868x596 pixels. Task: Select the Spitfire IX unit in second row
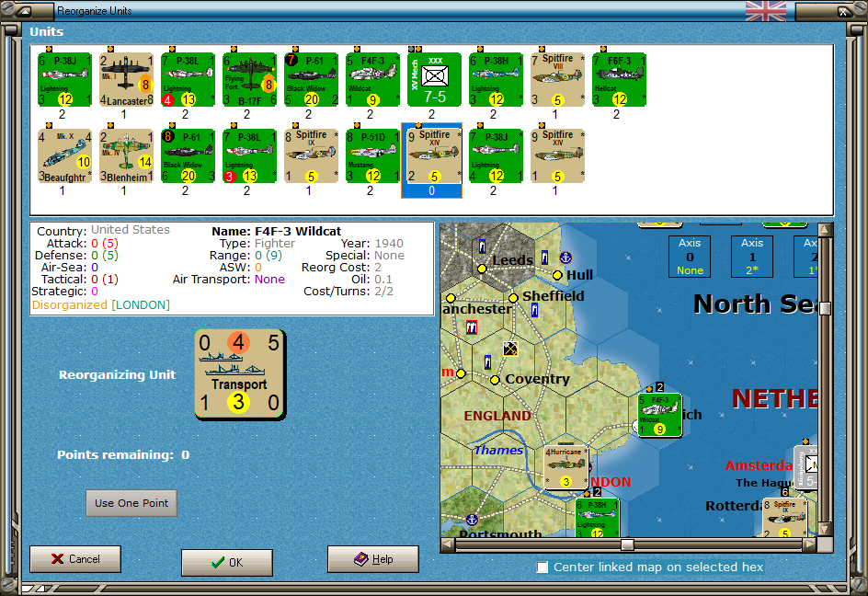311,155
